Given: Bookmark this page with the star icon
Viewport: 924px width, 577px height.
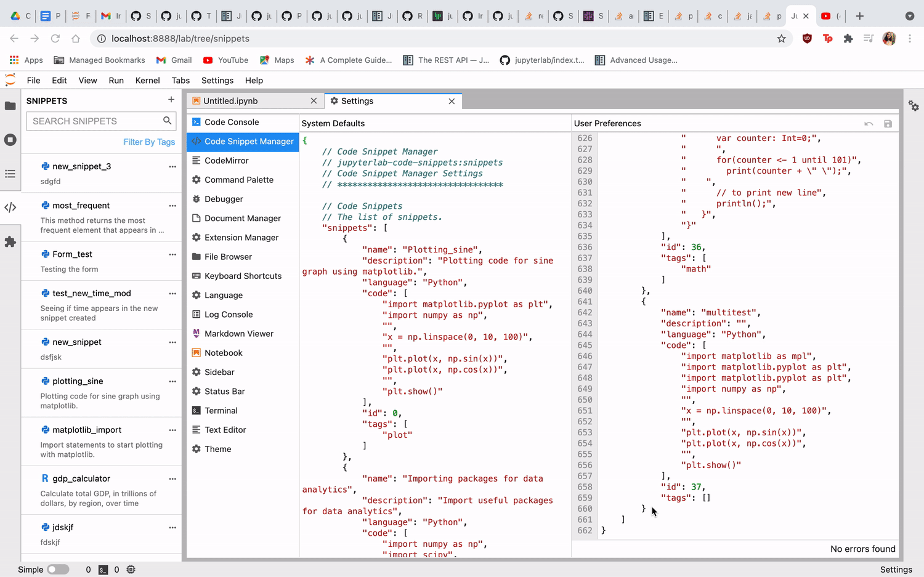Looking at the screenshot, I should tap(782, 38).
